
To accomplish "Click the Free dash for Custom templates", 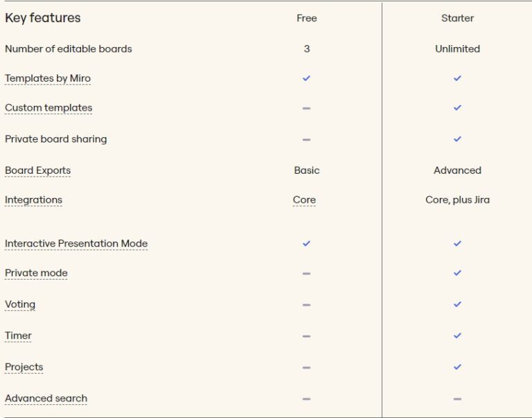I will (306, 108).
